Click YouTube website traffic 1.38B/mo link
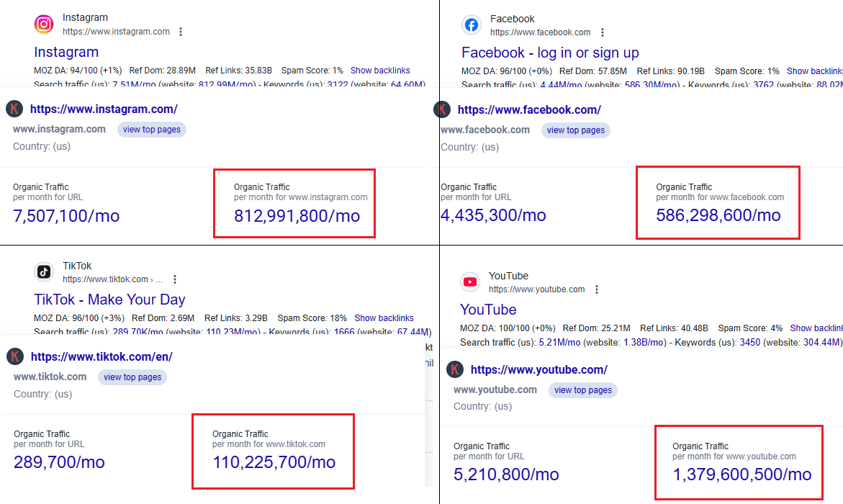 click(644, 343)
